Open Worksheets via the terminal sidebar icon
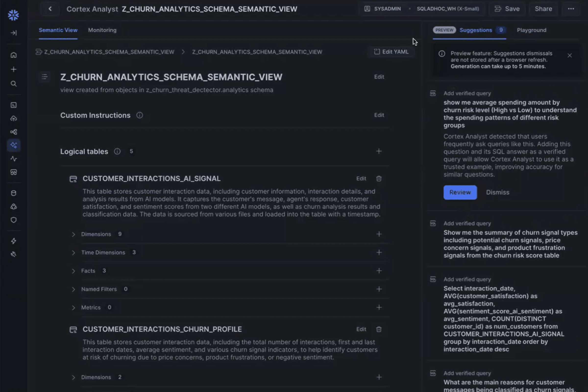 14,105
